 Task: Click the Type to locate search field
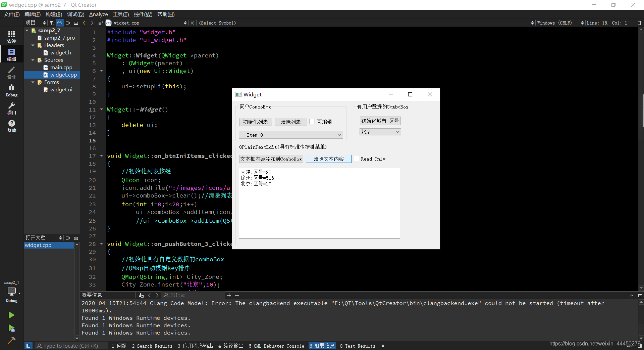pyautogui.click(x=71, y=346)
